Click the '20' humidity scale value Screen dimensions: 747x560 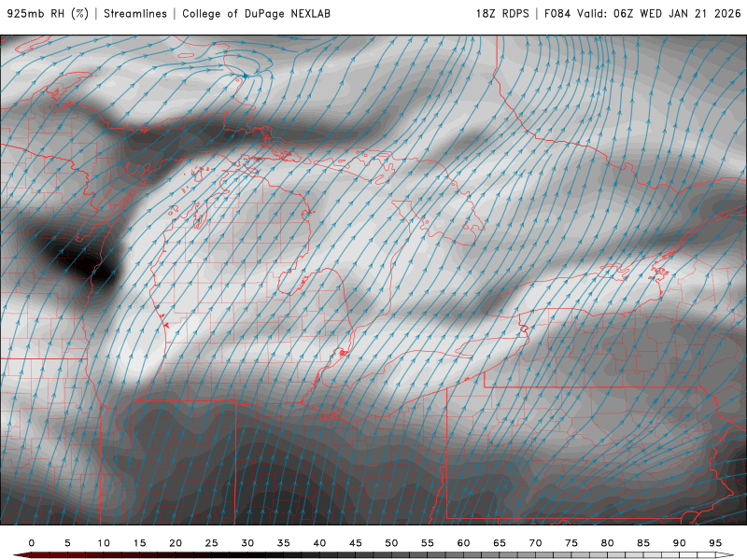pyautogui.click(x=176, y=543)
